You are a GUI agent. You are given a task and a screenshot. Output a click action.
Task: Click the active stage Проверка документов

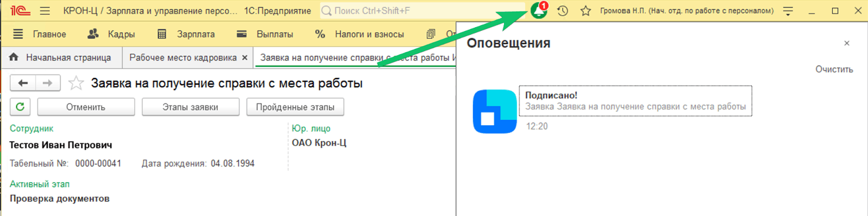(60, 199)
